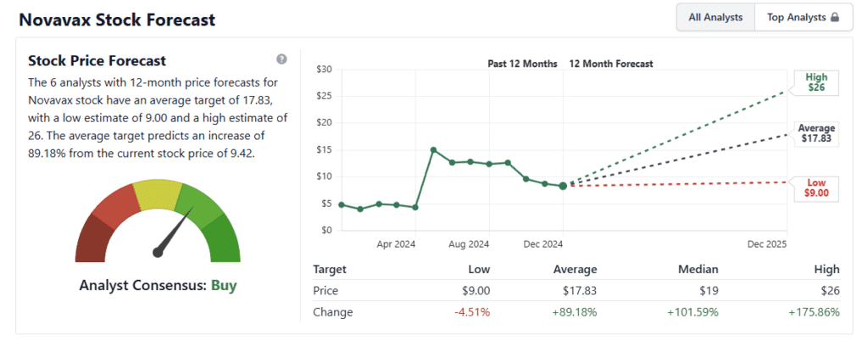Viewport: 868px width, 347px height.
Task: Click the Average $17.83 forecast tag
Action: 818,133
